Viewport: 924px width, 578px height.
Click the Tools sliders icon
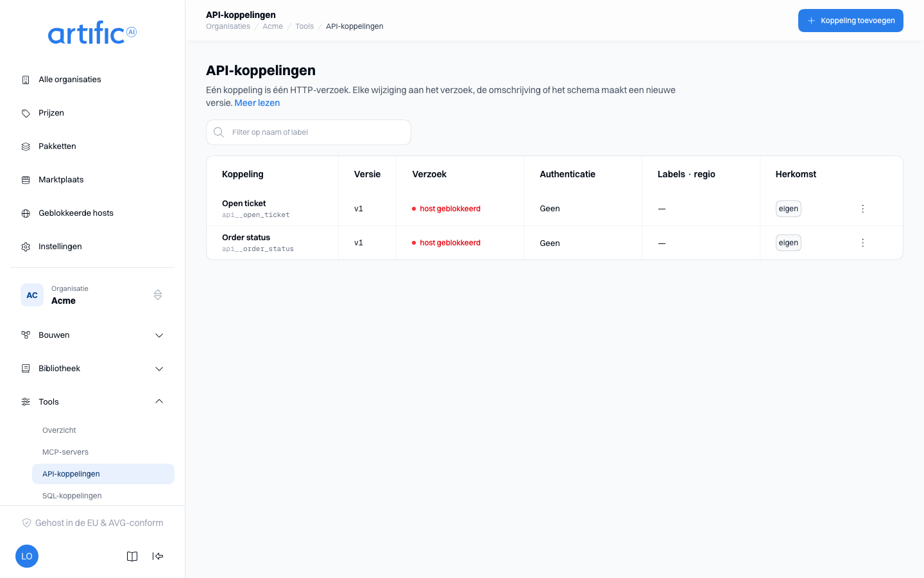click(26, 402)
